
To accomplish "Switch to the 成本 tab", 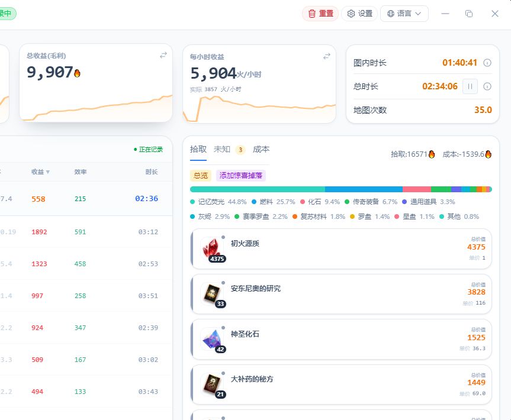I will coord(261,150).
